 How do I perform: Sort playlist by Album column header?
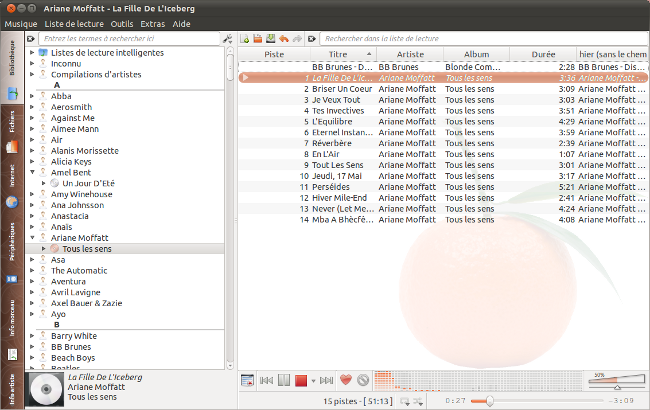[x=476, y=54]
